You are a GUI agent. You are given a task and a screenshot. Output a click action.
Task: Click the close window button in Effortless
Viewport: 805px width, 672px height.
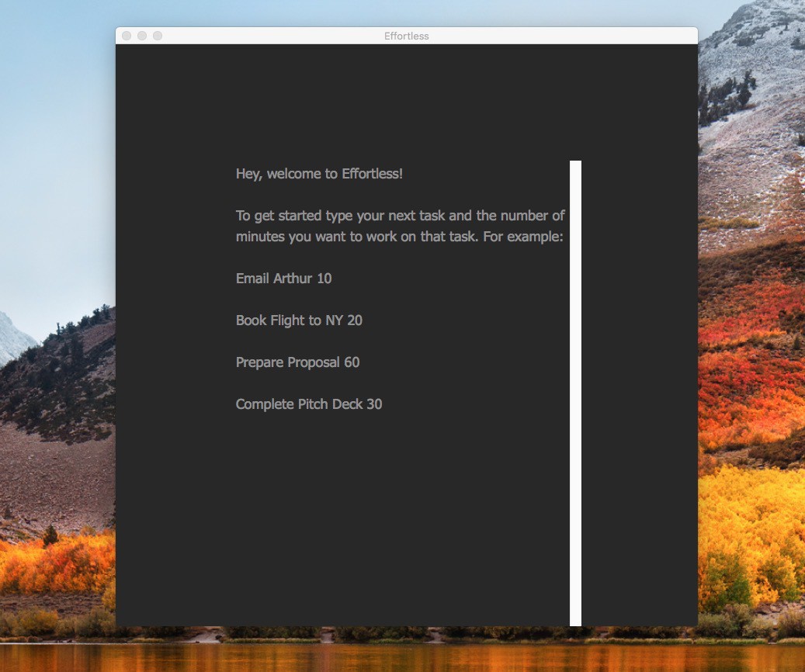click(127, 36)
